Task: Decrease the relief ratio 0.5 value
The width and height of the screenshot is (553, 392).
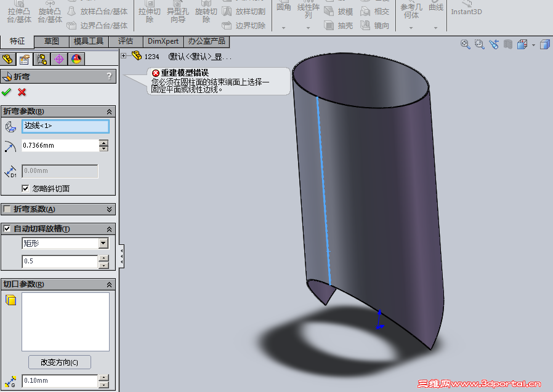Action: pos(103,265)
